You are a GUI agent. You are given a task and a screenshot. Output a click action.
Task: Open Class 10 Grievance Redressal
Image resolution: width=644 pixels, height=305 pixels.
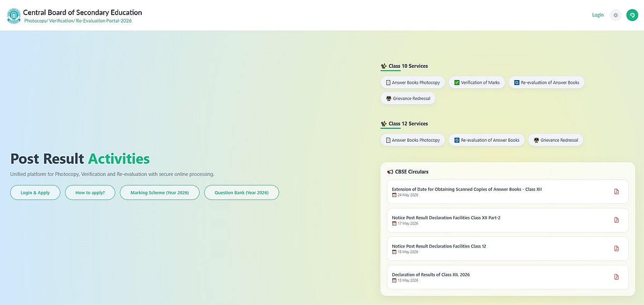pos(408,99)
